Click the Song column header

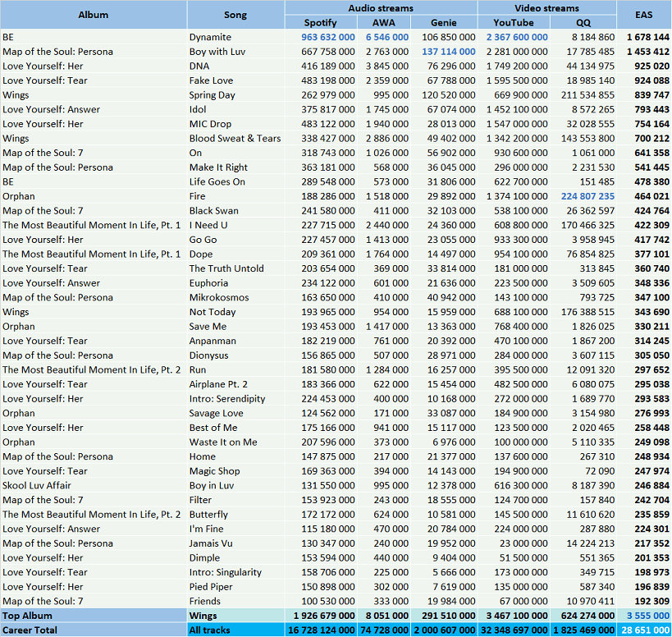click(x=235, y=15)
